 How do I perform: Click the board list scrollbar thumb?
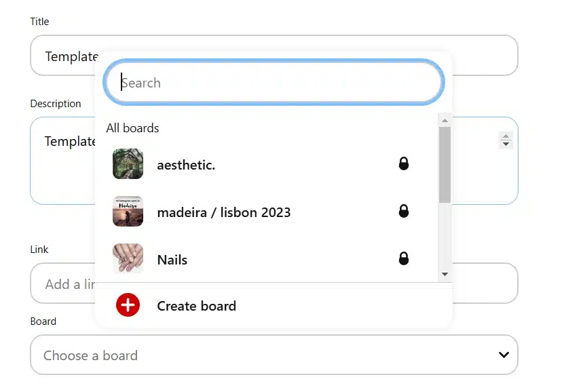coord(445,165)
